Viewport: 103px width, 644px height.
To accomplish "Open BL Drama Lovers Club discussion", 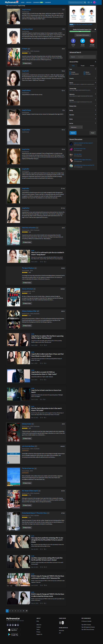I will coord(80,149).
